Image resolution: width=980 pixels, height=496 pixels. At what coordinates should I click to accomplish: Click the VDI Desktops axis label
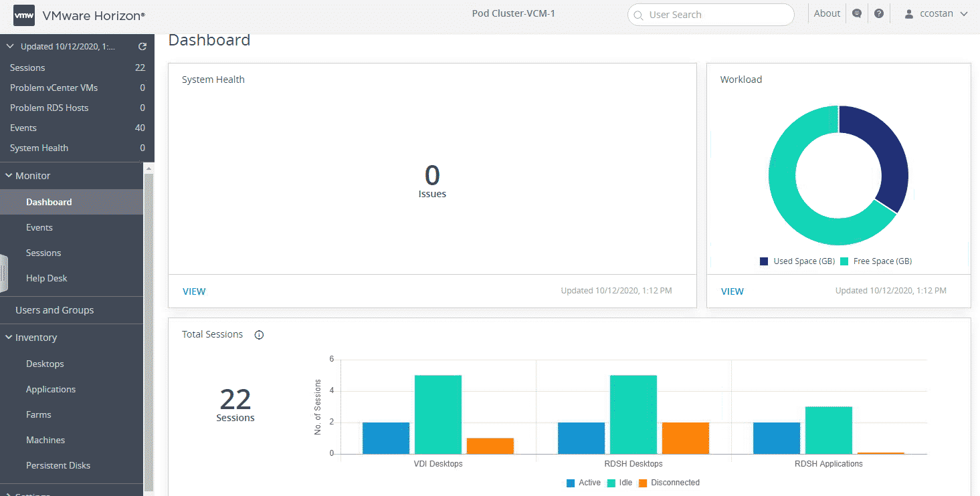coord(438,464)
